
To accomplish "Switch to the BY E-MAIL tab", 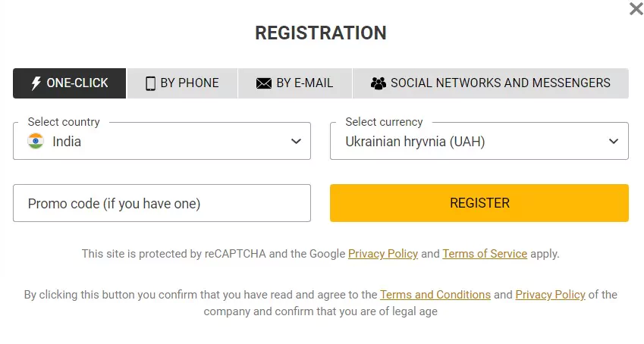I will 295,83.
